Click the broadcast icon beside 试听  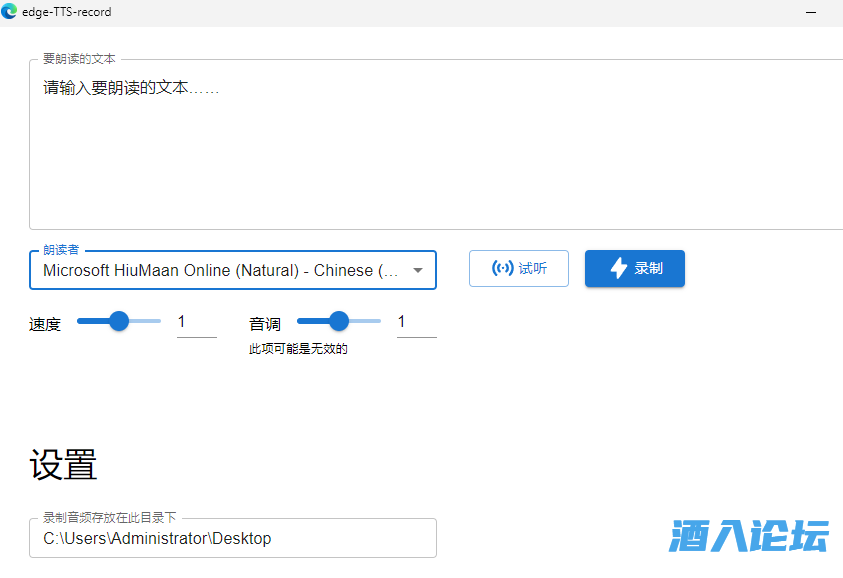tap(502, 268)
